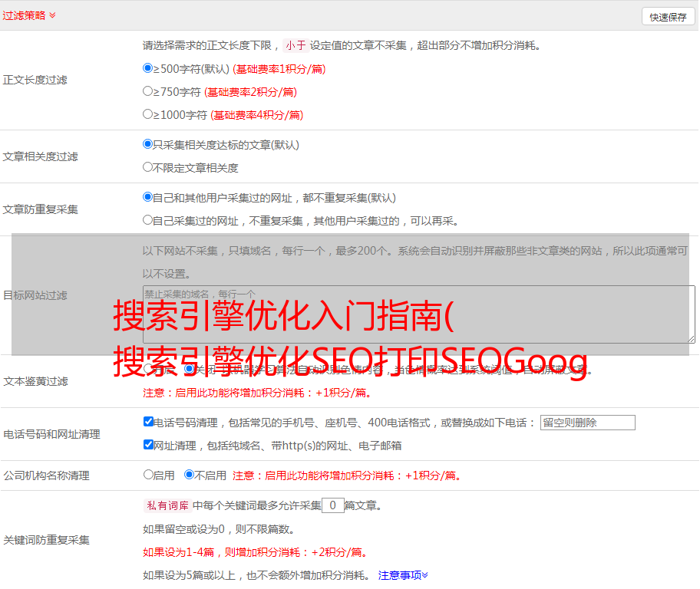Click the 关键词防重复采集 row label
Image resolution: width=700 pixels, height=589 pixels.
coord(46,540)
